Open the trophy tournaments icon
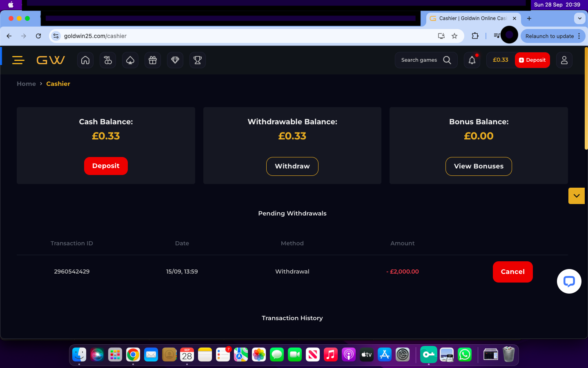Screen dimensions: 588x368 (198, 60)
